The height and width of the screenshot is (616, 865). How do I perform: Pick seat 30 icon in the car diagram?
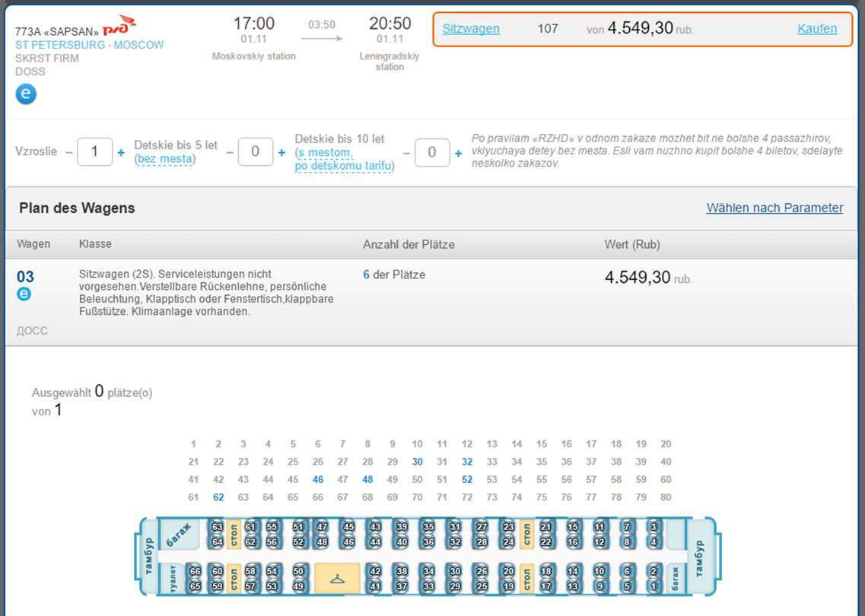(454, 571)
